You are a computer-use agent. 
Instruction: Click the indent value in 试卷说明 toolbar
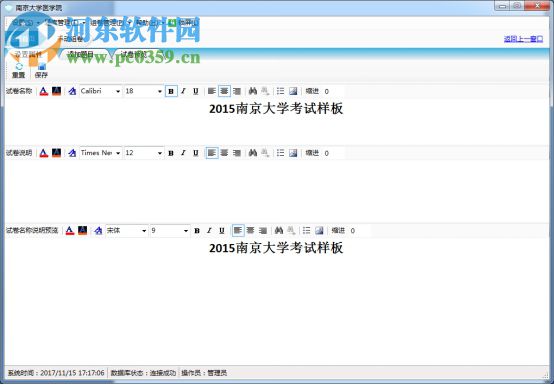pyautogui.click(x=326, y=153)
